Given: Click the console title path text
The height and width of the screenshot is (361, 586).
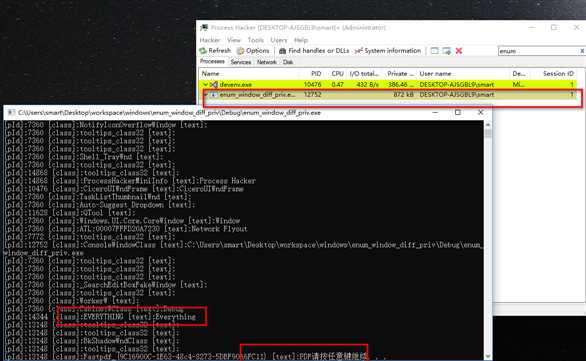Looking at the screenshot, I should (x=169, y=112).
